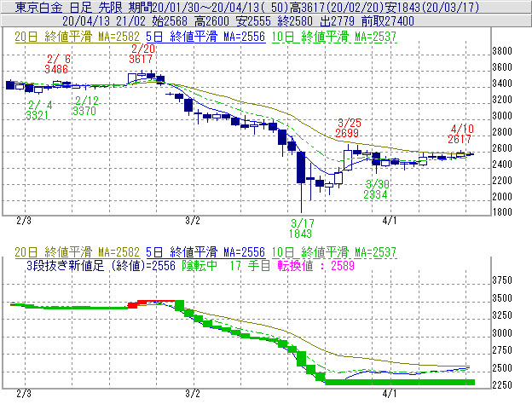This screenshot has width=532, height=404.
Task: Click the 転換値 : 2589 text
Action: tap(315, 266)
